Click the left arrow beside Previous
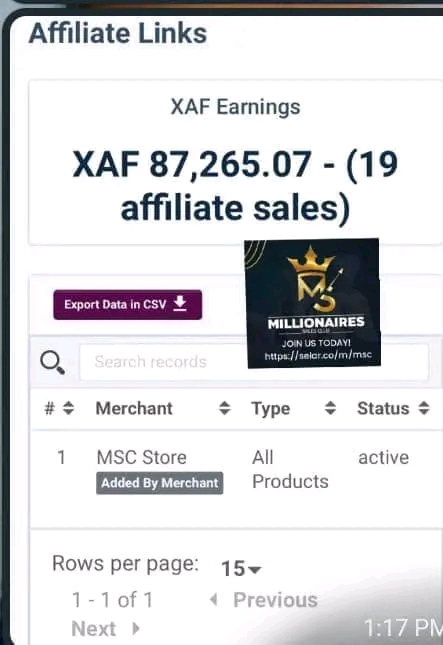 213,599
